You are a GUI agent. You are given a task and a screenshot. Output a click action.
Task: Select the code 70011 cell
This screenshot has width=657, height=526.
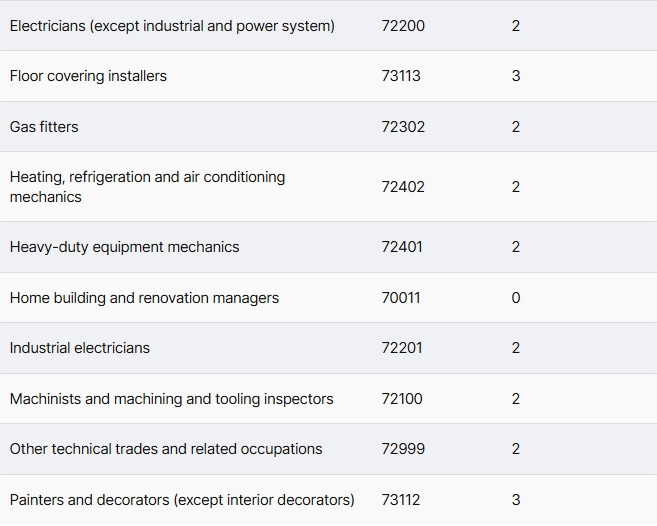(x=401, y=298)
